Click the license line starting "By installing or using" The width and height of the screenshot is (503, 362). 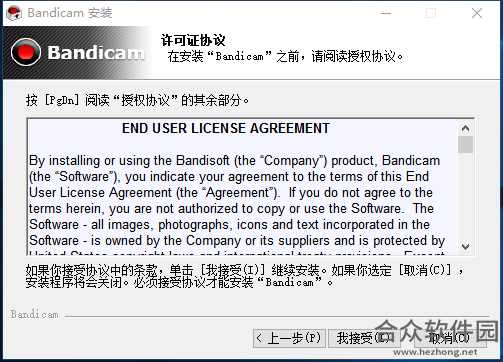tap(234, 161)
